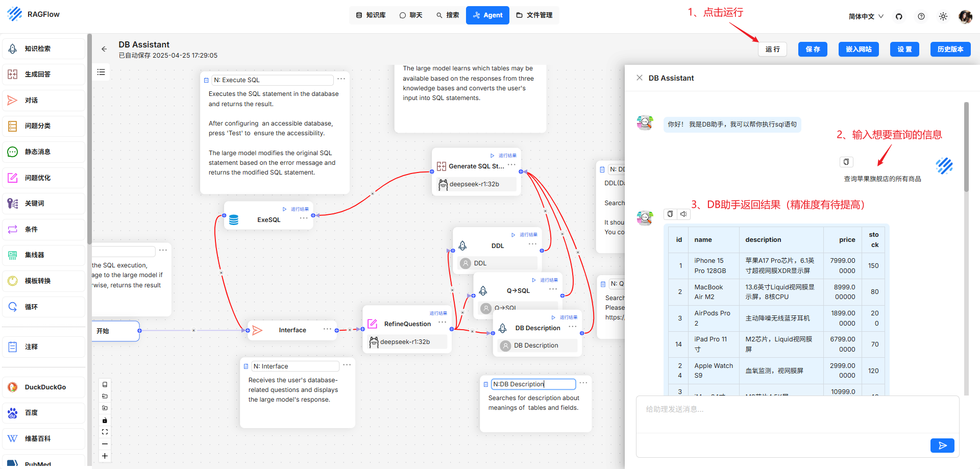Screen dimensions: 980x469
Task: Open Generate SQL node options menu
Action: tap(511, 164)
